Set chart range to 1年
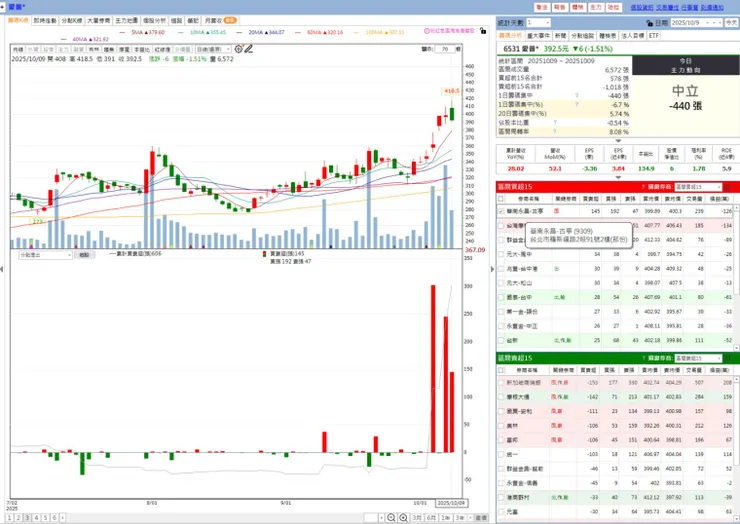 click(445, 518)
